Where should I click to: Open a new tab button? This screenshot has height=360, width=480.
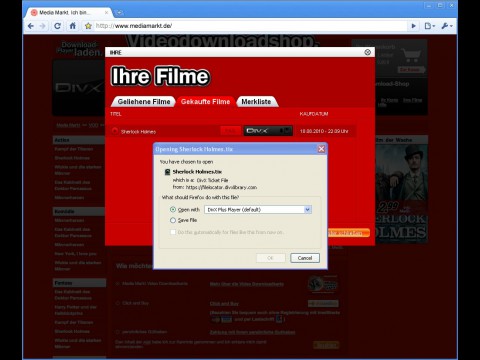pyautogui.click(x=120, y=13)
